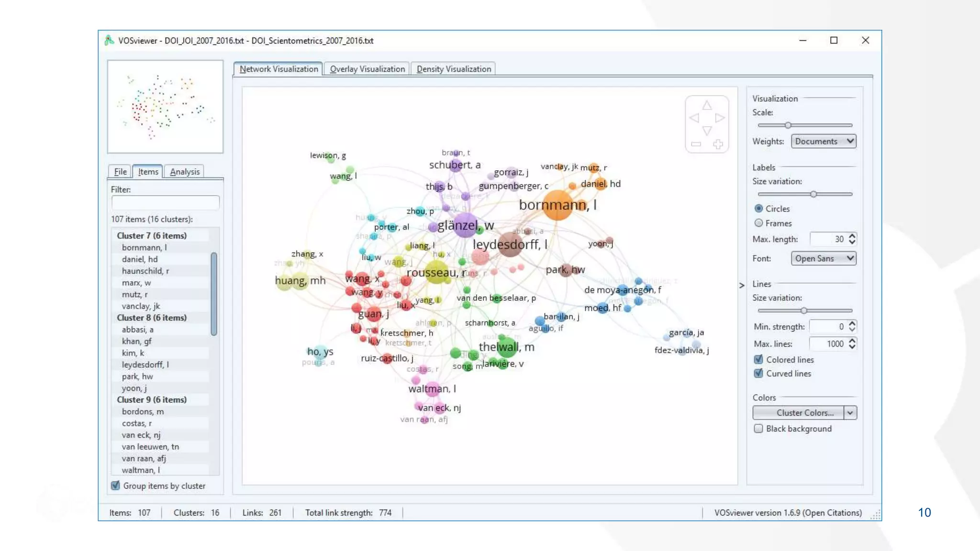Switch to the Overlay Visualization tab

pyautogui.click(x=367, y=69)
